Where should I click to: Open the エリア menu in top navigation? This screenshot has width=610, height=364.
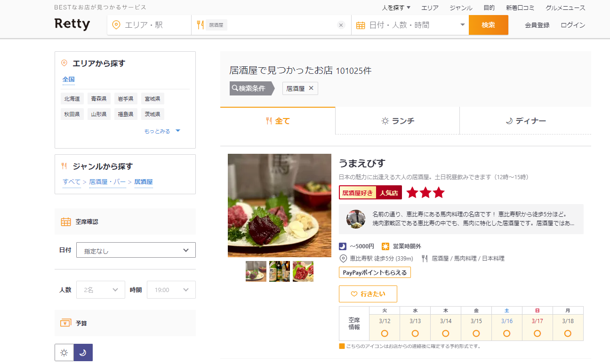coord(430,8)
